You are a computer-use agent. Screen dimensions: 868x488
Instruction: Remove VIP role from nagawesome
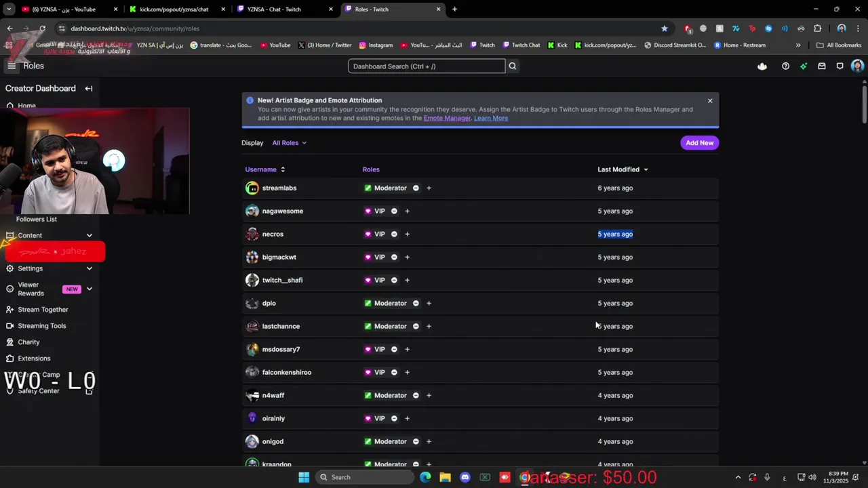click(394, 211)
